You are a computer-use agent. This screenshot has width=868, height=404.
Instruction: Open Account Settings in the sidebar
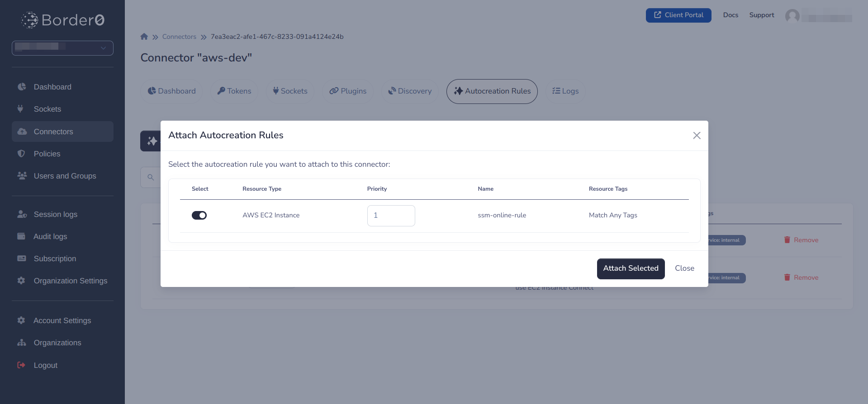(x=62, y=320)
